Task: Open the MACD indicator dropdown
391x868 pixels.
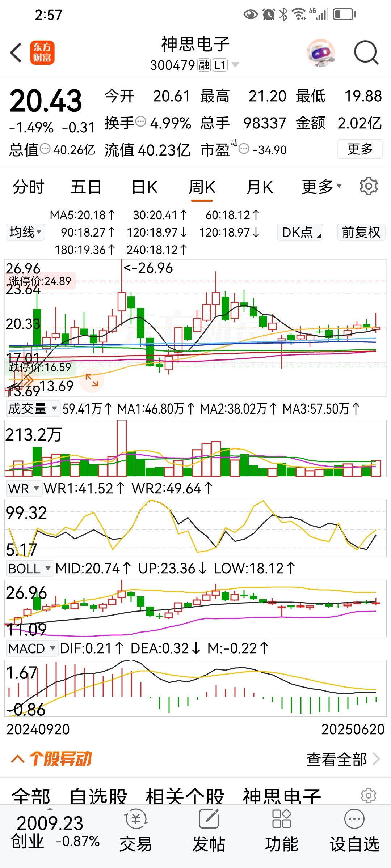Action: tap(32, 648)
